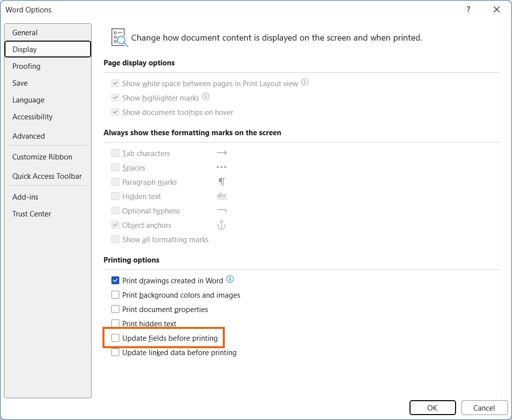
Task: Toggle Show document tooltips on hover
Action: 115,112
